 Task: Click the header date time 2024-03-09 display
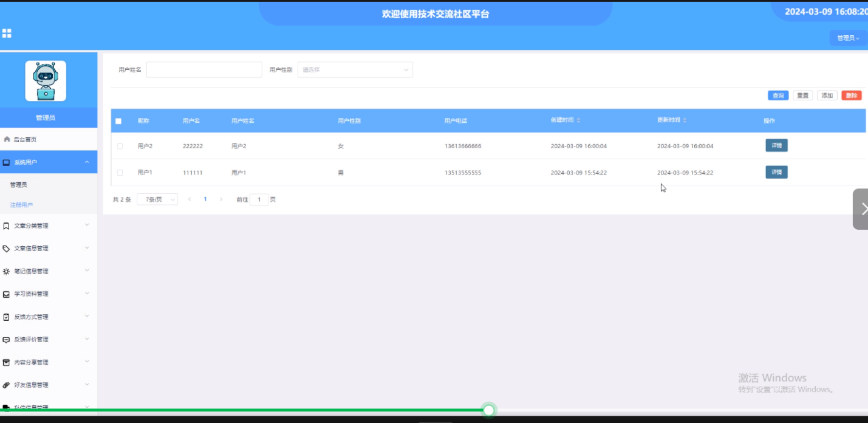pos(826,12)
